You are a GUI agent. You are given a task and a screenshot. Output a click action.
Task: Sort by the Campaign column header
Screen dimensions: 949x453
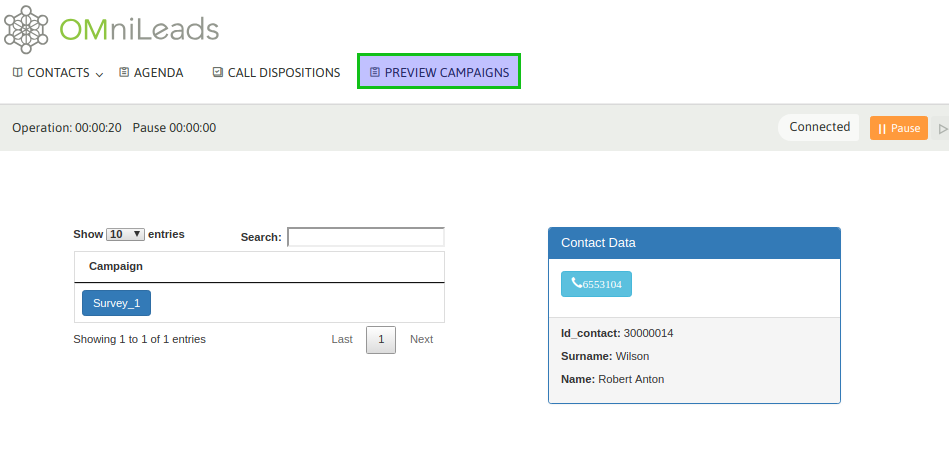pos(116,266)
